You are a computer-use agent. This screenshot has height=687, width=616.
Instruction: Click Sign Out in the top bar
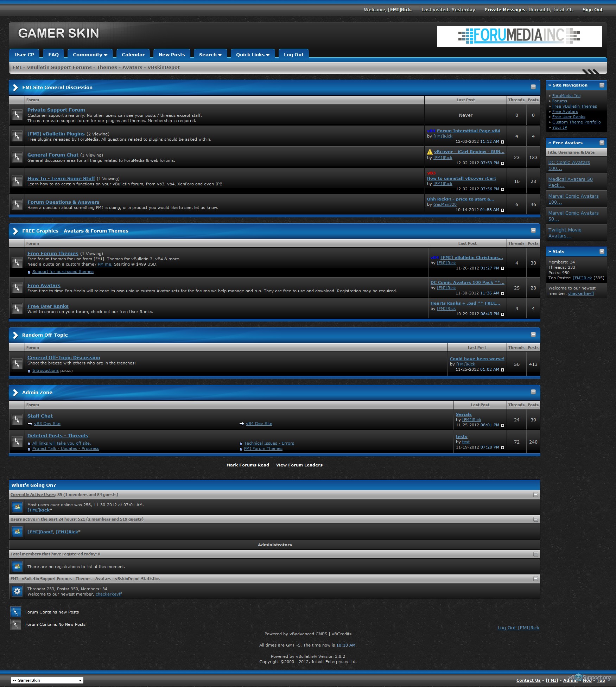(x=592, y=10)
